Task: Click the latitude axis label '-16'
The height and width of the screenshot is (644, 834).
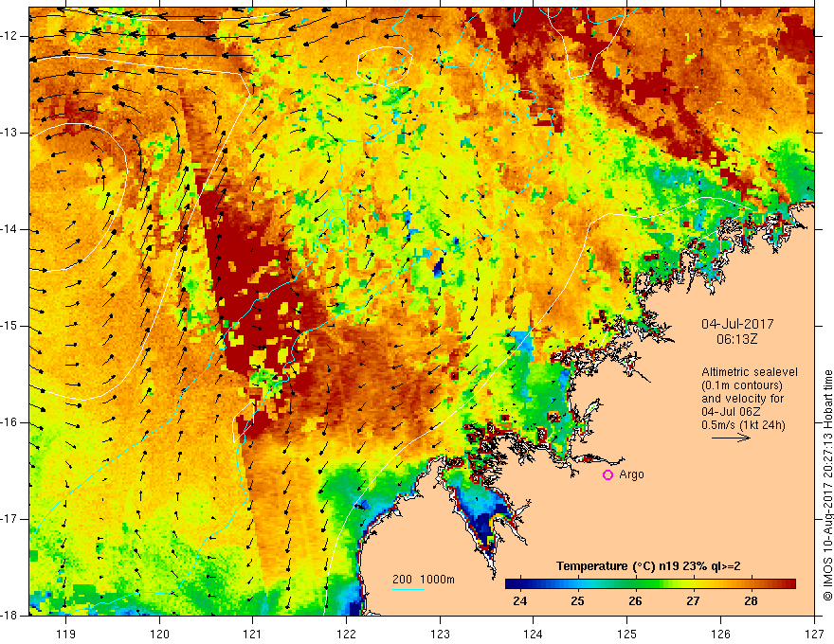Action: point(9,422)
